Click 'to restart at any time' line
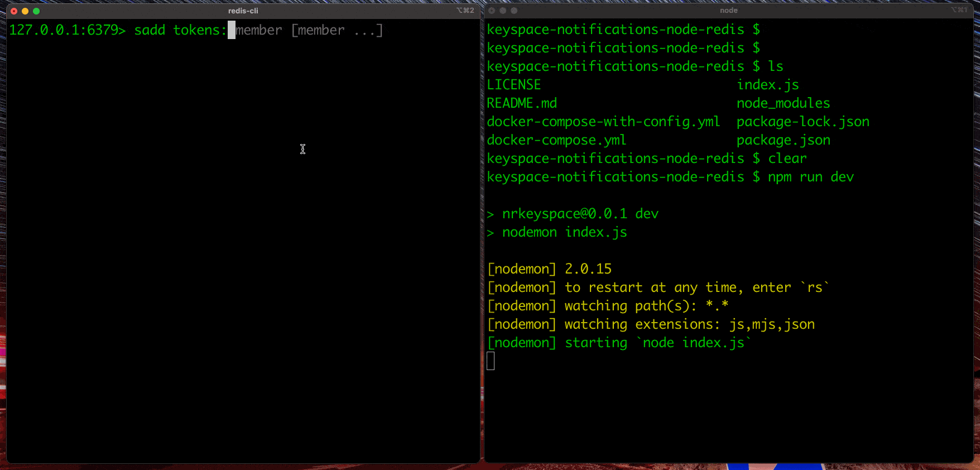The image size is (980, 470). tap(659, 287)
